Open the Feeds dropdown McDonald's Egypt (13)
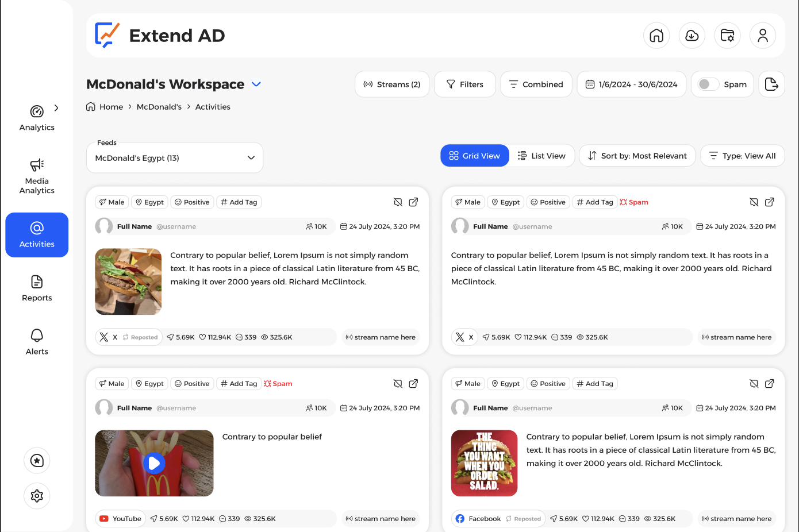 tap(175, 158)
